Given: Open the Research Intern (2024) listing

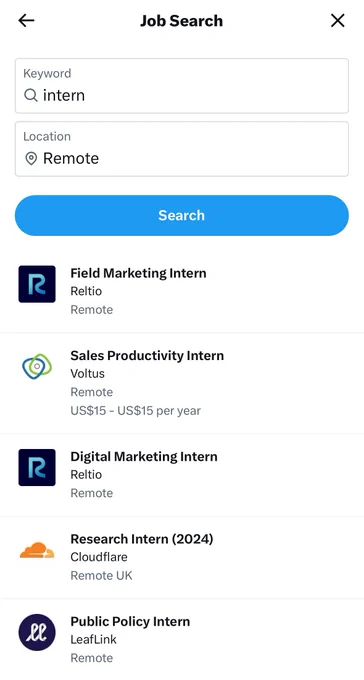Looking at the screenshot, I should [182, 557].
